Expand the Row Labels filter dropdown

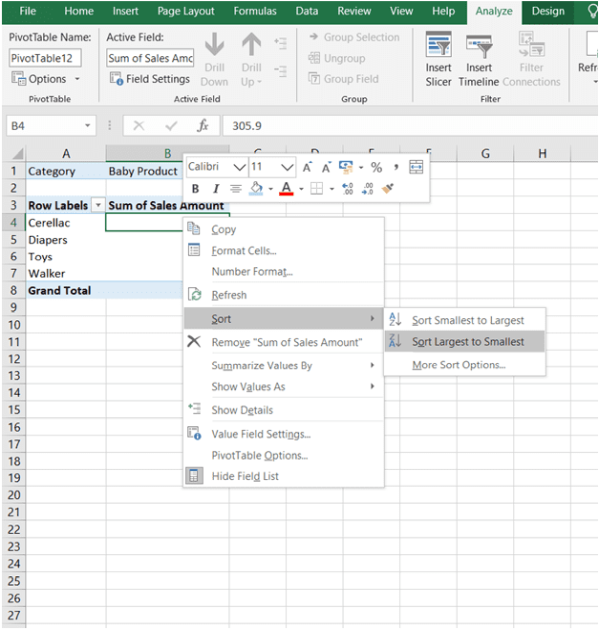(x=98, y=205)
